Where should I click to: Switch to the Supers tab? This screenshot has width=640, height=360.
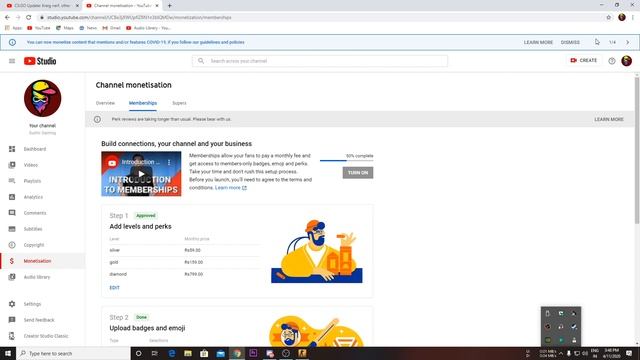pos(179,103)
